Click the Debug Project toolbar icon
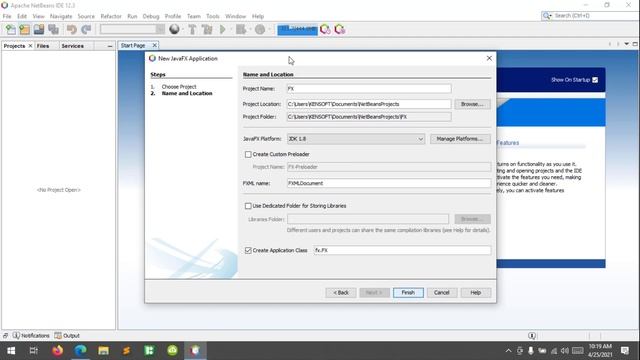The height and width of the screenshot is (360, 640). click(241, 29)
